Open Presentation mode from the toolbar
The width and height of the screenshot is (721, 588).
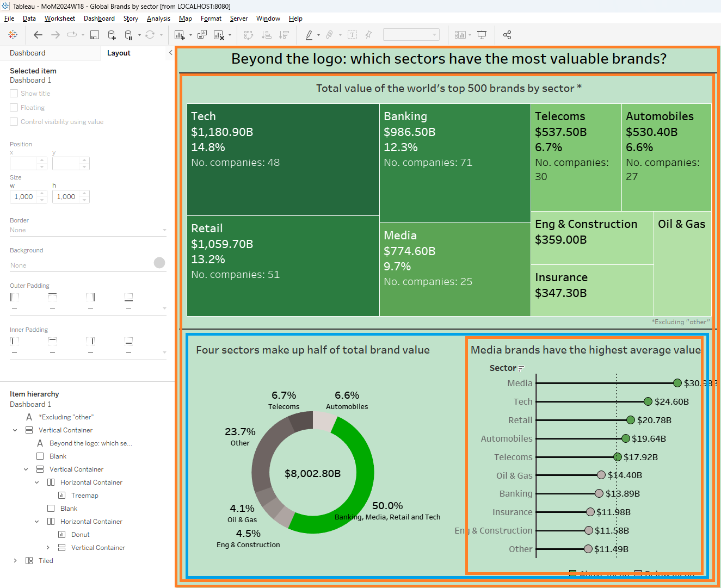point(482,35)
